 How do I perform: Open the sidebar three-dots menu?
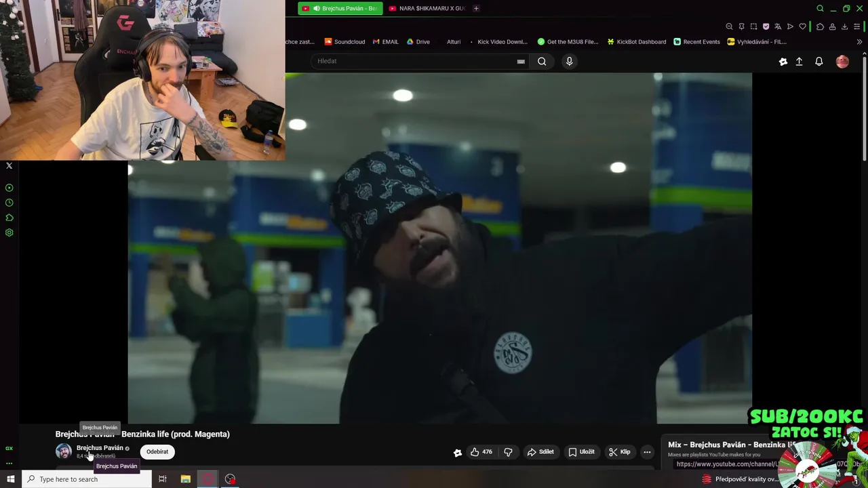point(9,464)
